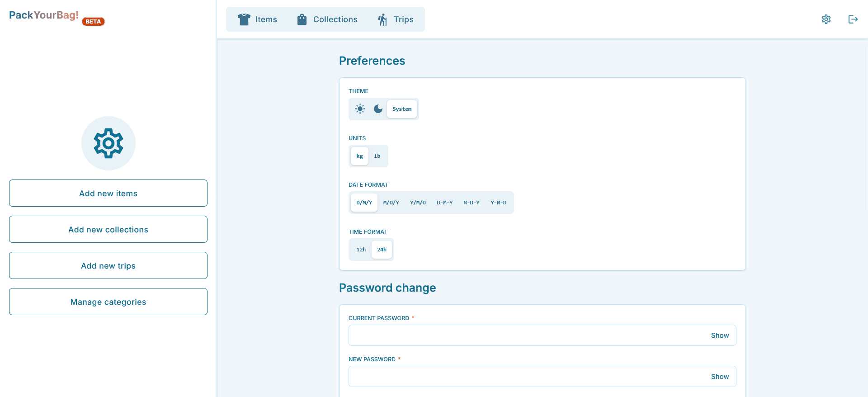Show the current password text
This screenshot has width=868, height=397.
coord(720,336)
